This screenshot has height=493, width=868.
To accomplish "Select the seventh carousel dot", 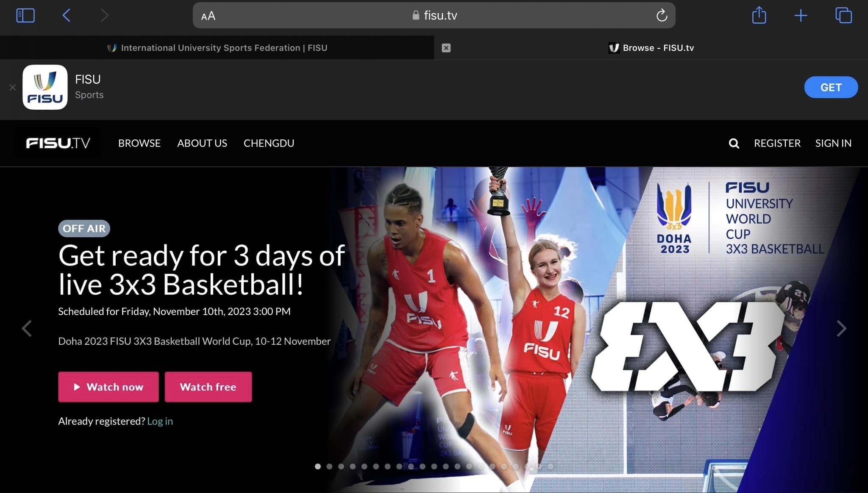I will [x=387, y=466].
